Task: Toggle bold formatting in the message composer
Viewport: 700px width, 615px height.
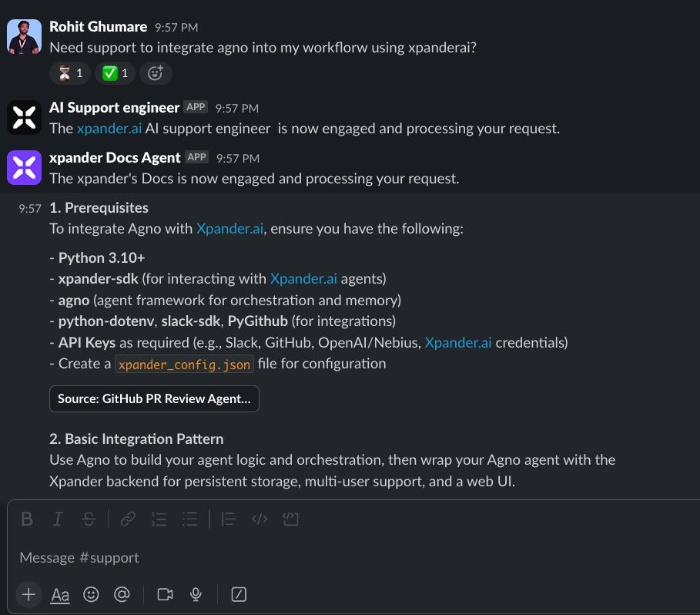Action: pos(27,519)
